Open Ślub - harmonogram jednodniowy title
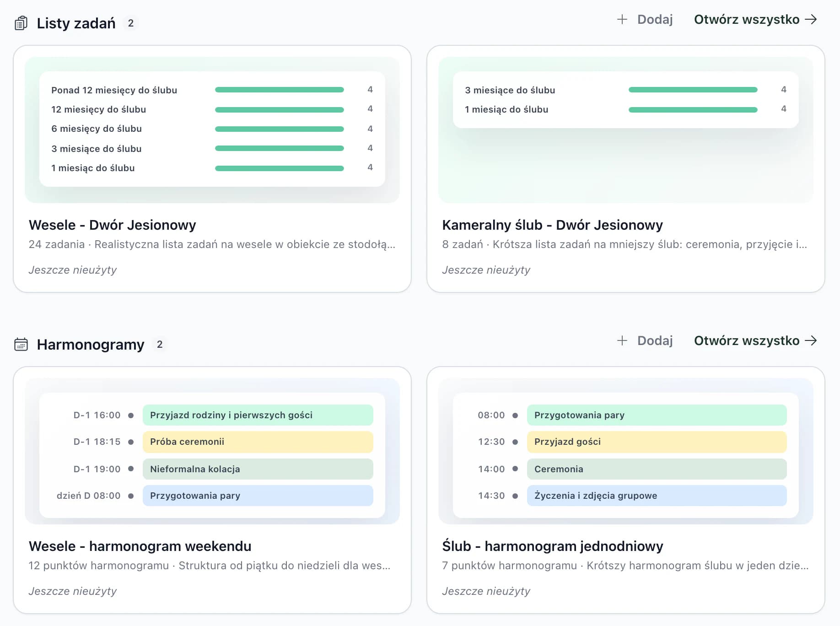The width and height of the screenshot is (840, 626). tap(553, 546)
